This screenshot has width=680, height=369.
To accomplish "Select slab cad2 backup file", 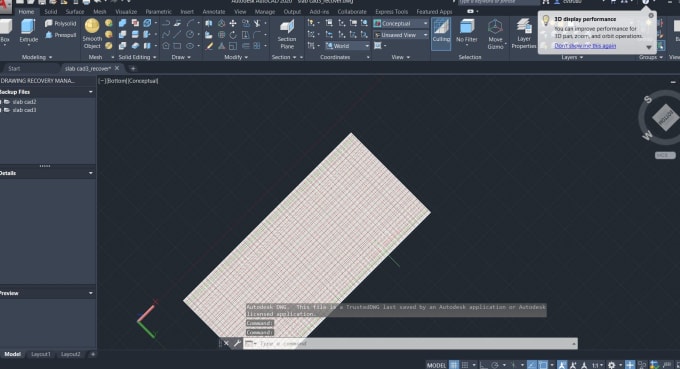I will coord(24,102).
